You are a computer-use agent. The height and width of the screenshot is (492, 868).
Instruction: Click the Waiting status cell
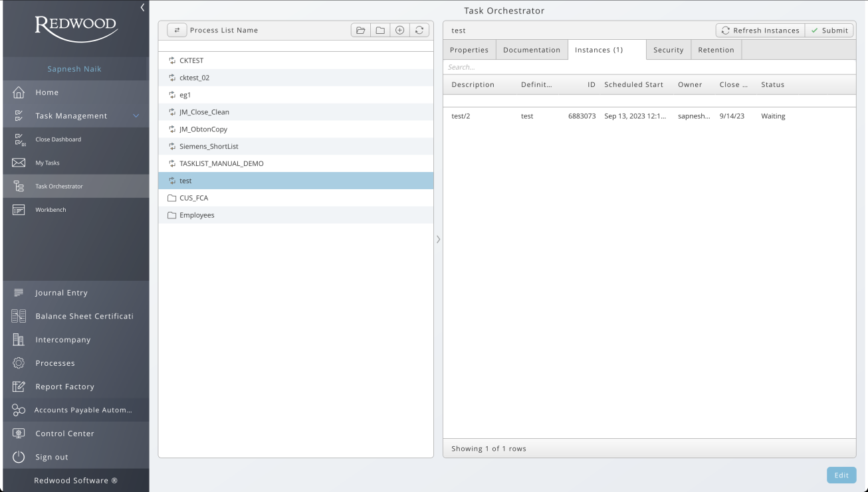click(773, 116)
